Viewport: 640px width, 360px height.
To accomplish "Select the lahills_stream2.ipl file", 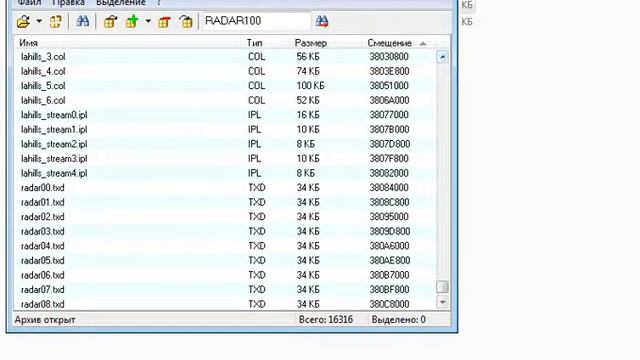I will (x=54, y=144).
